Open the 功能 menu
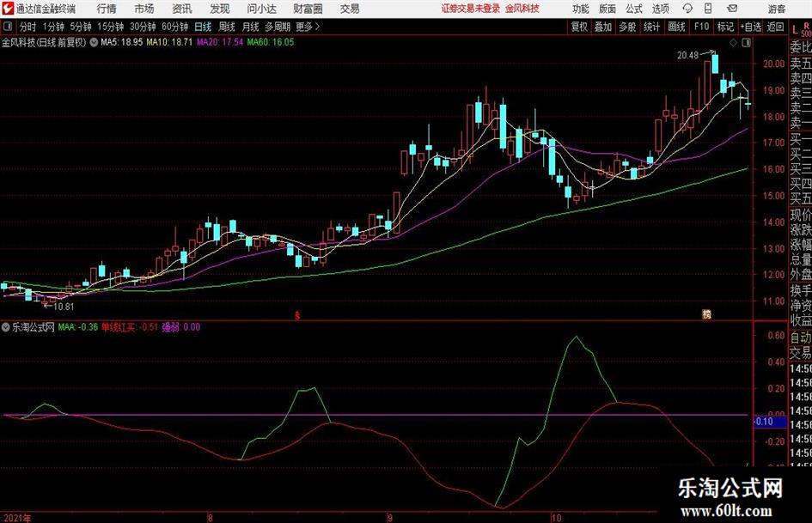The height and width of the screenshot is (523, 812). (x=581, y=9)
